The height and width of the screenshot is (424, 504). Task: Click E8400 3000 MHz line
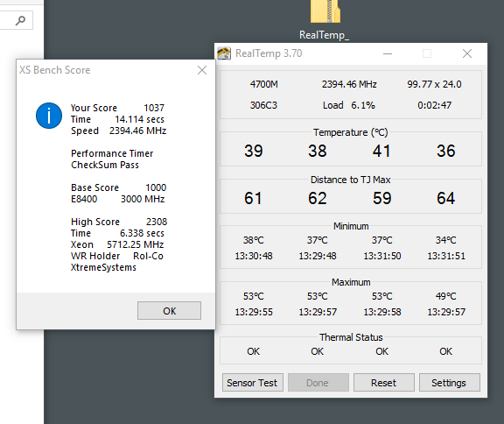point(117,199)
